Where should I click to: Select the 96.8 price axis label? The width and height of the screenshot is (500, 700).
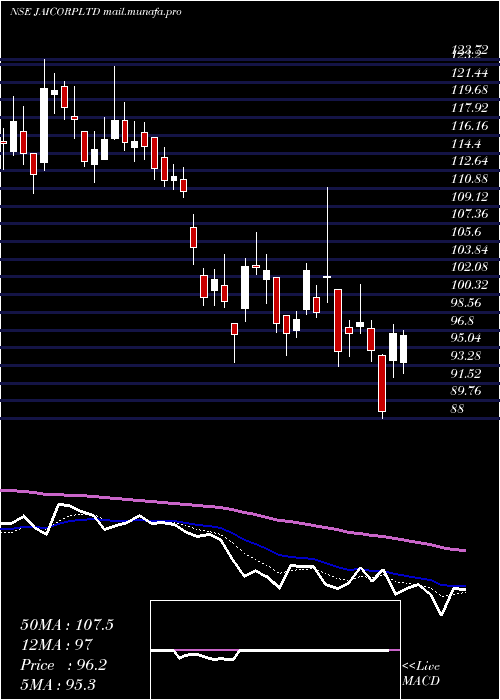(x=464, y=321)
